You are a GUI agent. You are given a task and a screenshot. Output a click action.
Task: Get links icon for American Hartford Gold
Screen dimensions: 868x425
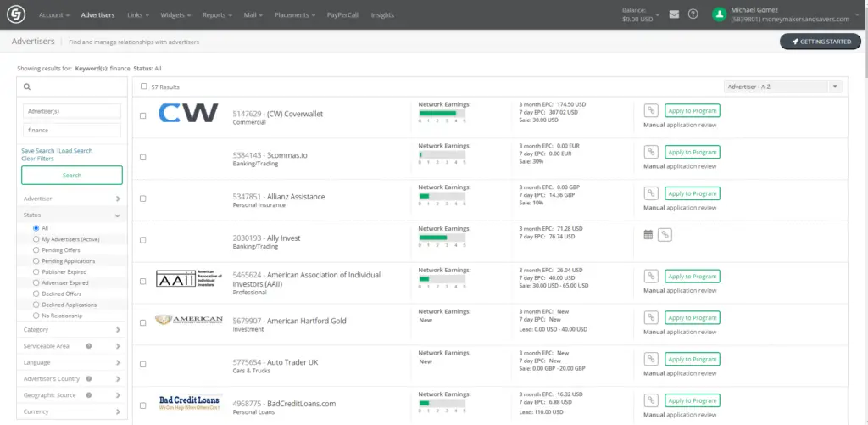point(651,317)
